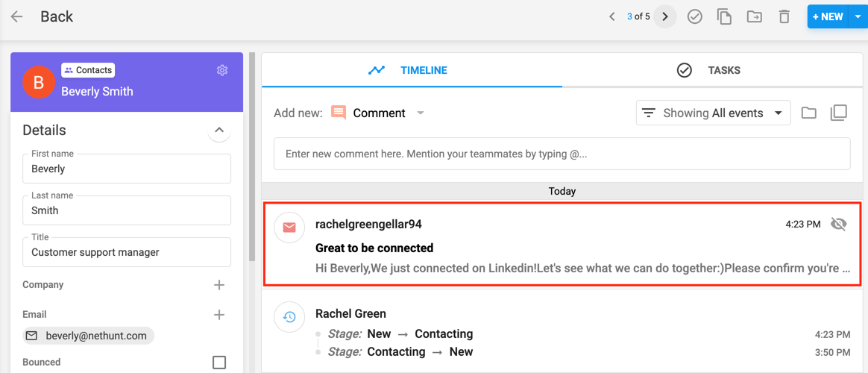This screenshot has width=868, height=373.
Task: Add an Email with plus icon
Action: click(219, 315)
